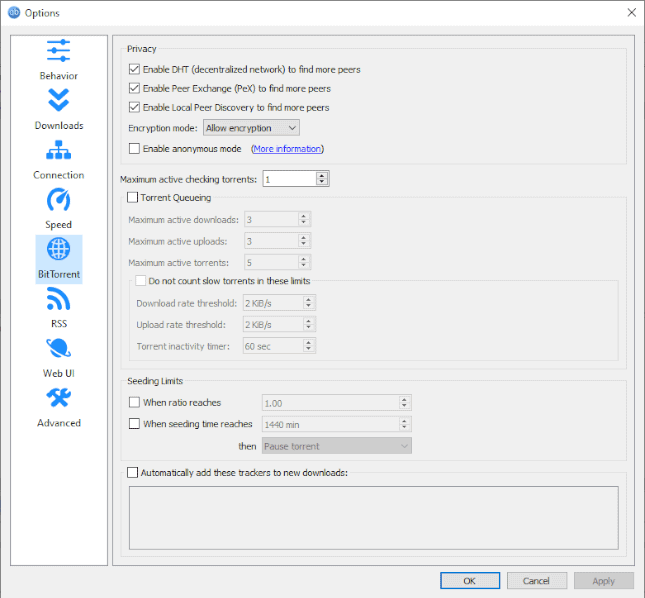The width and height of the screenshot is (645, 598).
Task: Switch to the Downloads tab label
Action: point(59,125)
